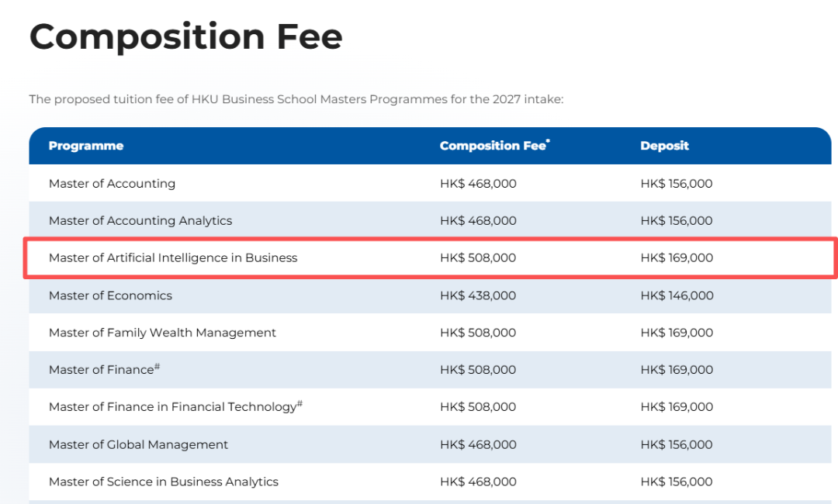
Task: Click the Composition Fee column header
Action: [494, 145]
